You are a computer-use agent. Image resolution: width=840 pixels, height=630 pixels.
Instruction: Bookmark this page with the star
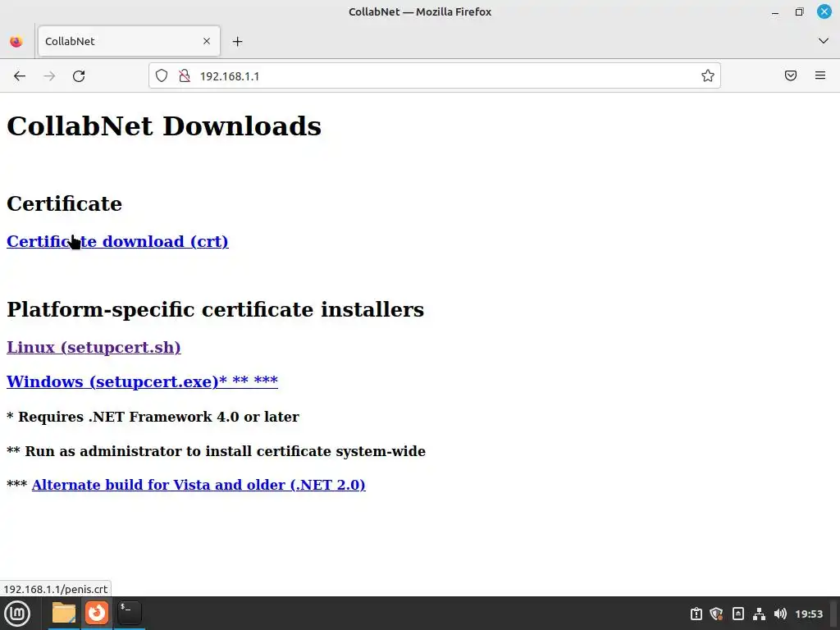[708, 75]
